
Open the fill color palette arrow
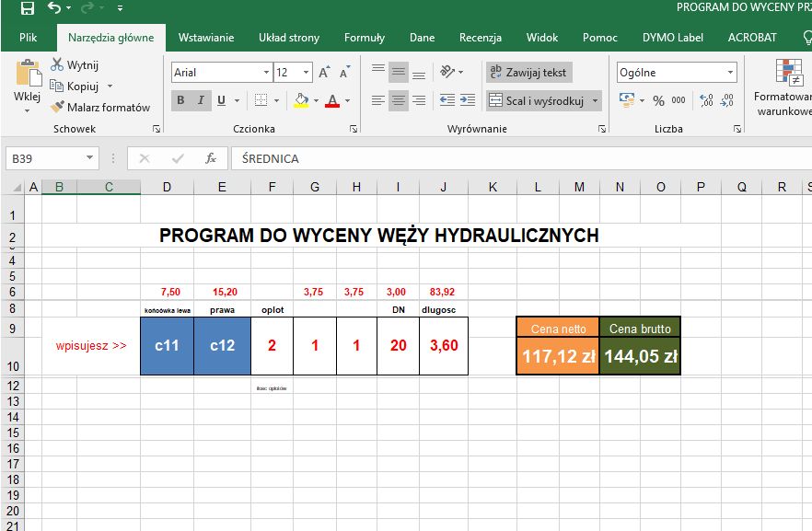click(x=316, y=100)
